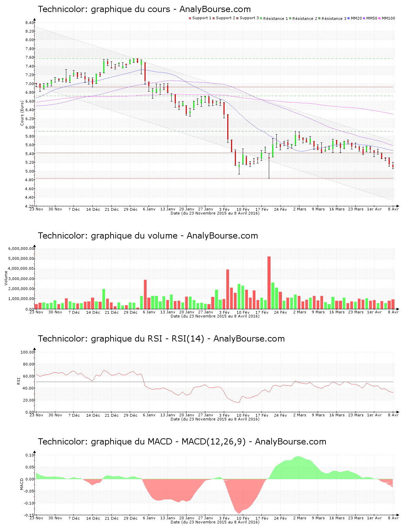412x532 pixels.
Task: Click the 8.40 tick on price axis
Action: coord(30,23)
